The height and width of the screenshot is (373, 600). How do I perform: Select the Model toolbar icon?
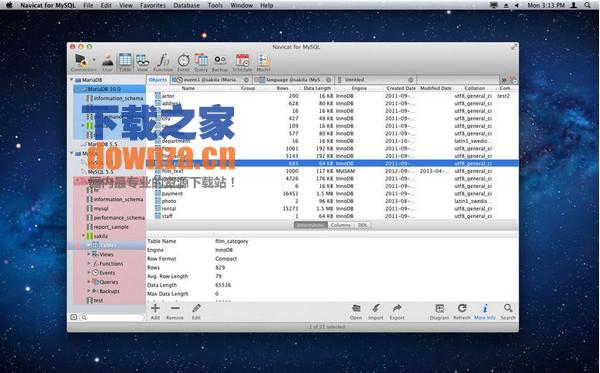[263, 62]
